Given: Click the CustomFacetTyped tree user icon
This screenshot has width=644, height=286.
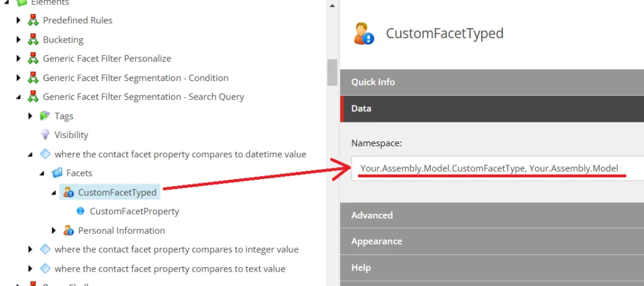Looking at the screenshot, I should [69, 192].
